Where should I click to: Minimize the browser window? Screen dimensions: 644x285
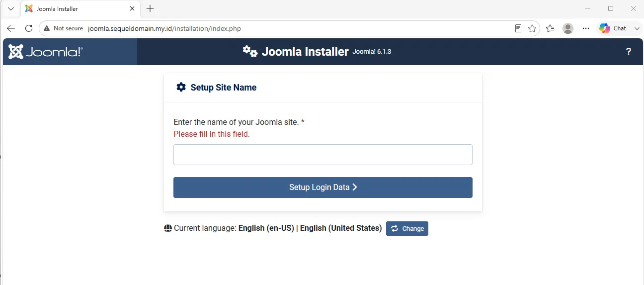click(x=588, y=8)
